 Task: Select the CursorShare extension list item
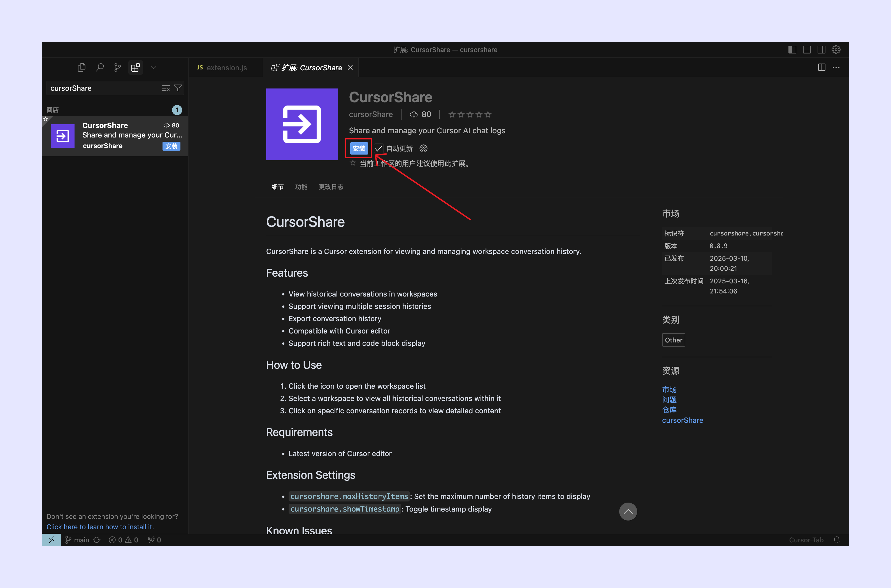coord(115,136)
